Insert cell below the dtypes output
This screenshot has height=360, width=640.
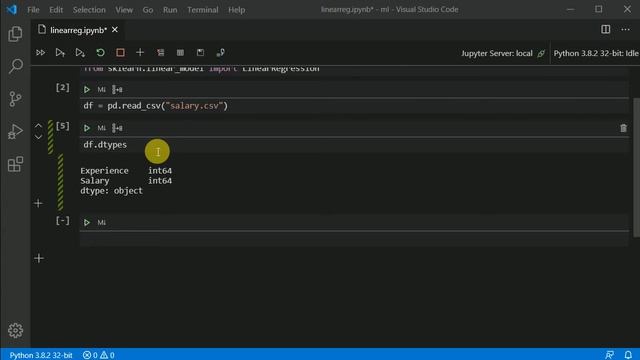coord(38,203)
